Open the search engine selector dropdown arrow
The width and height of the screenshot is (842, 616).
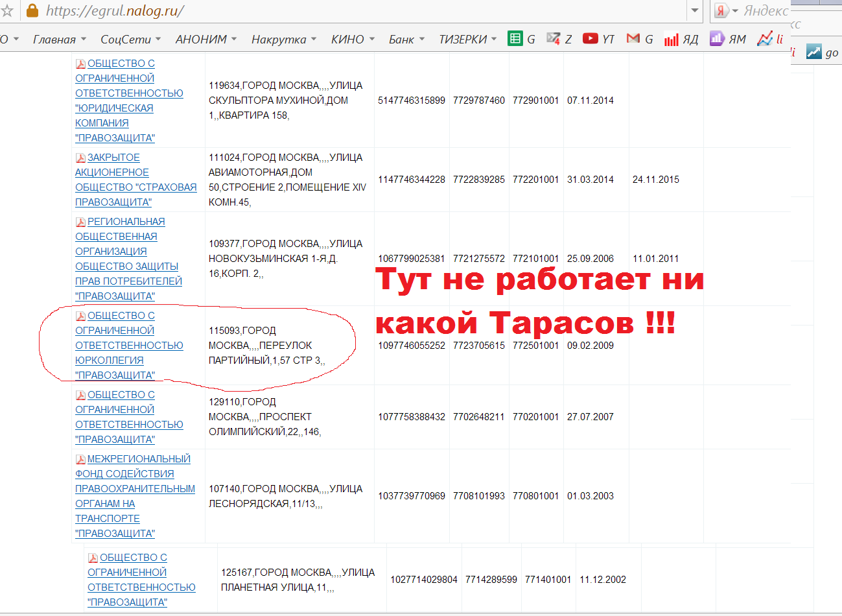click(735, 11)
